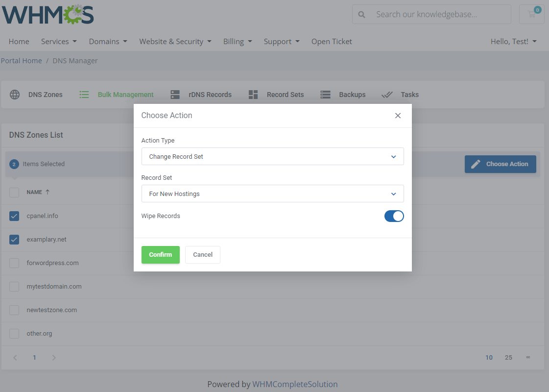This screenshot has height=392, width=549.
Task: Open the Hello, Test! account menu
Action: pos(514,41)
